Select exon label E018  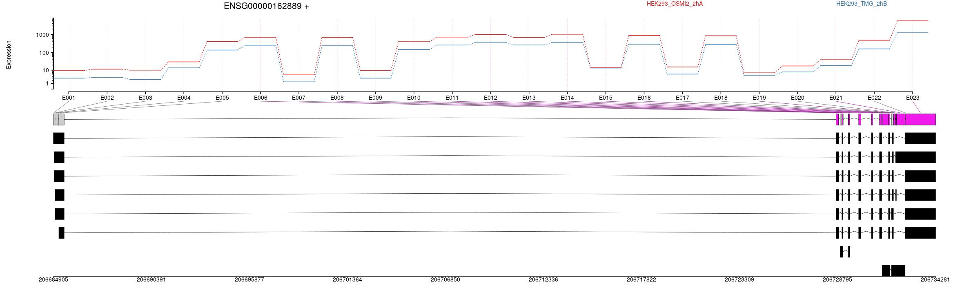pyautogui.click(x=721, y=98)
